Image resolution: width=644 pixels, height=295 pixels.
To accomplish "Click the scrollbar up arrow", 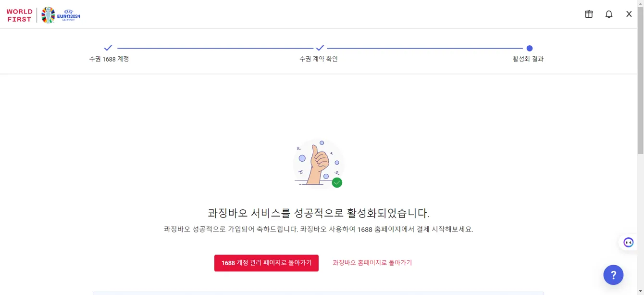I will click(641, 3).
